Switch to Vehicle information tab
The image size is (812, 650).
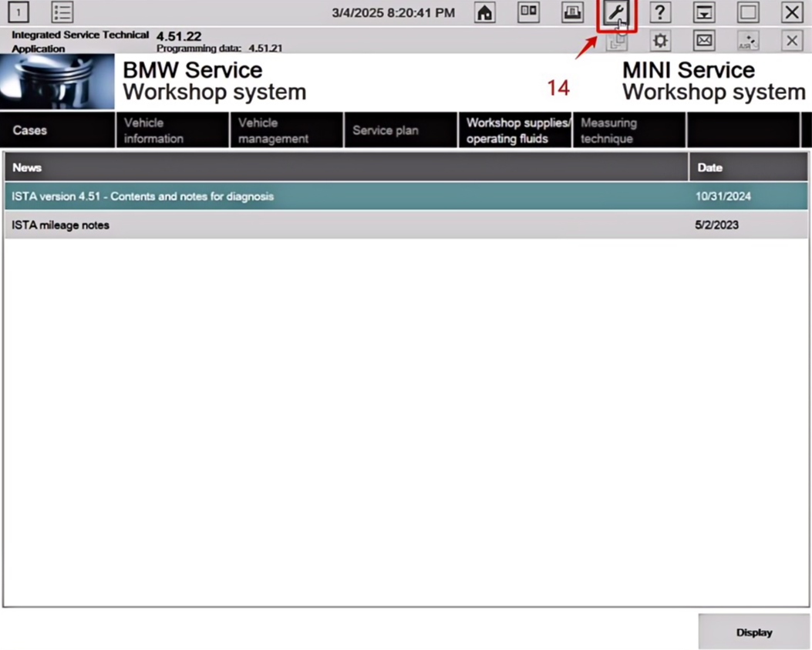click(171, 130)
